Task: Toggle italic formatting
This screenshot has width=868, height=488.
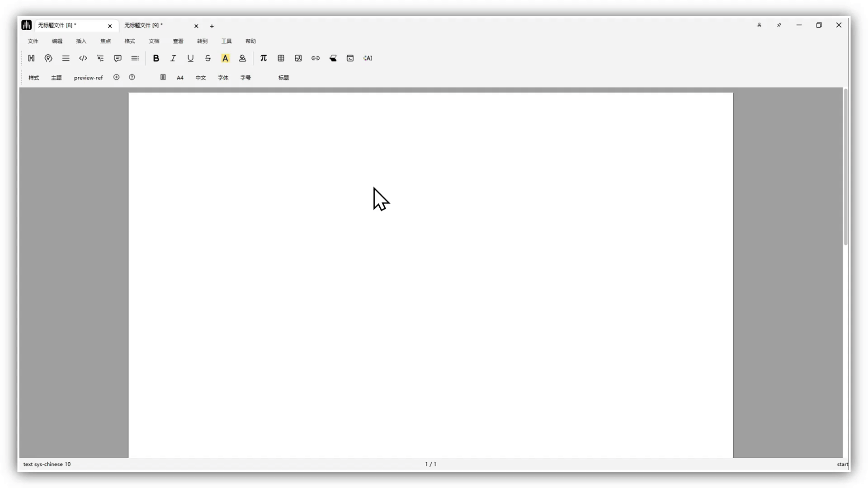Action: [x=173, y=58]
